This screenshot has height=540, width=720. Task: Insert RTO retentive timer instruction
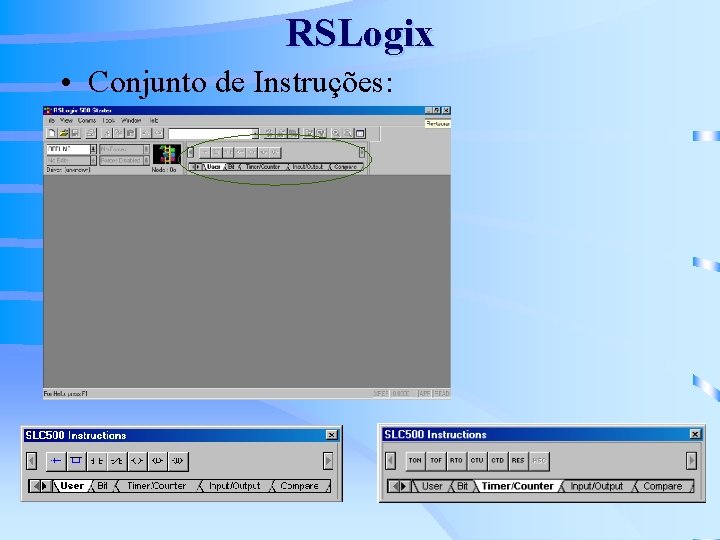[x=456, y=461]
